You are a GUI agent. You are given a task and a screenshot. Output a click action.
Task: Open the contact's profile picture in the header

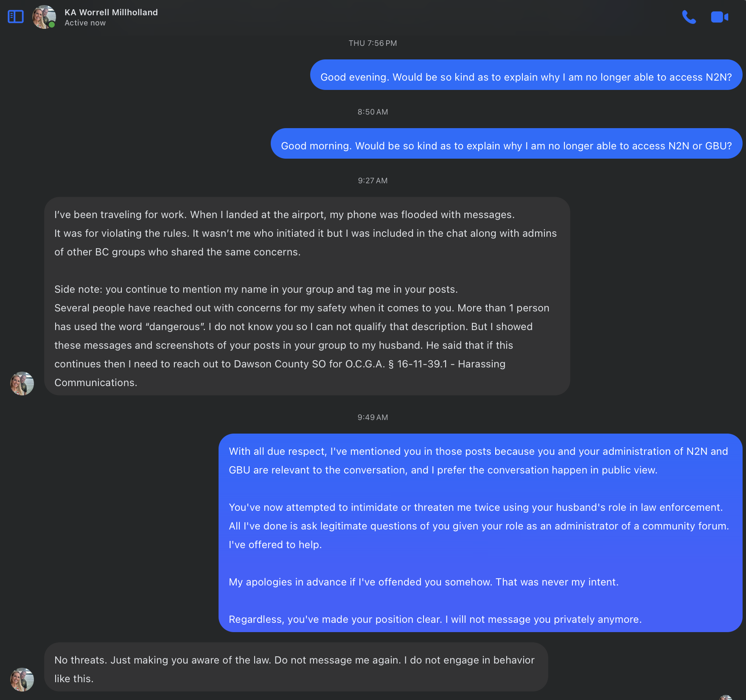click(x=44, y=17)
